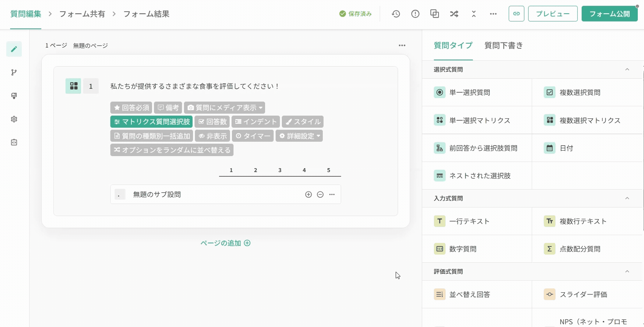The height and width of the screenshot is (327, 644).
Task: Go to the フォーム共有 step
Action: [82, 14]
